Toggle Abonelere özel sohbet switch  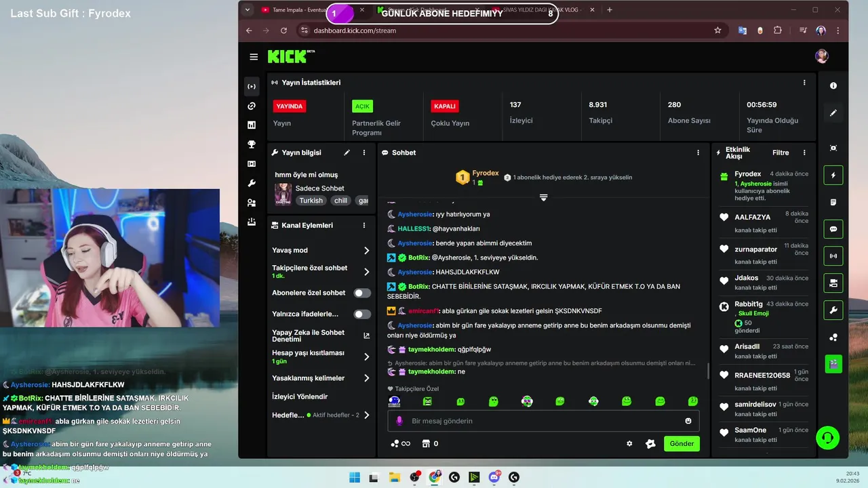(362, 293)
